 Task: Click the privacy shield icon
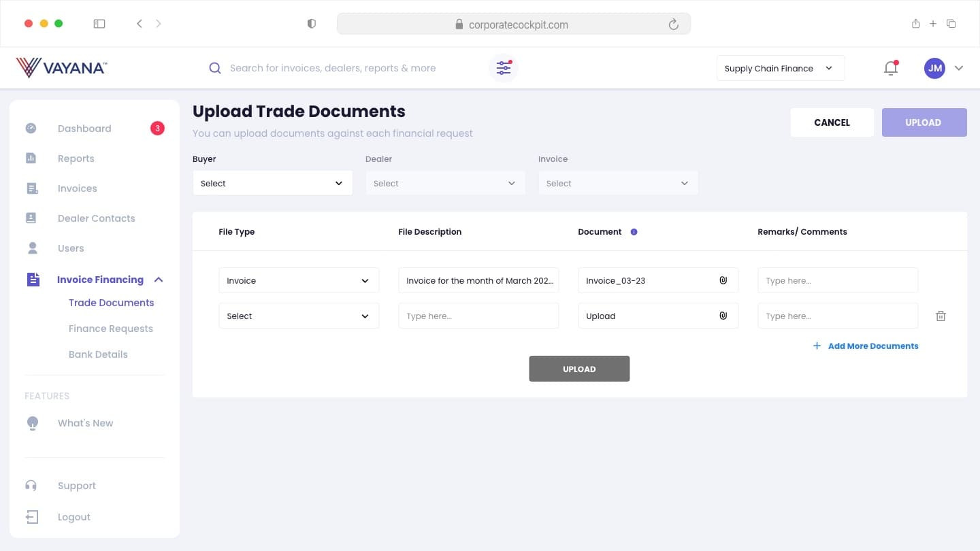[x=312, y=24]
